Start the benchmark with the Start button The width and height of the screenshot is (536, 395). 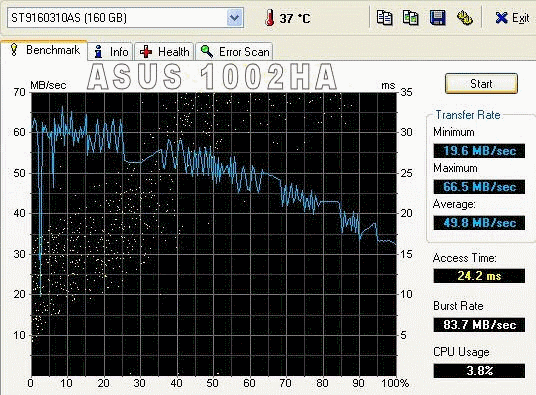coord(481,83)
